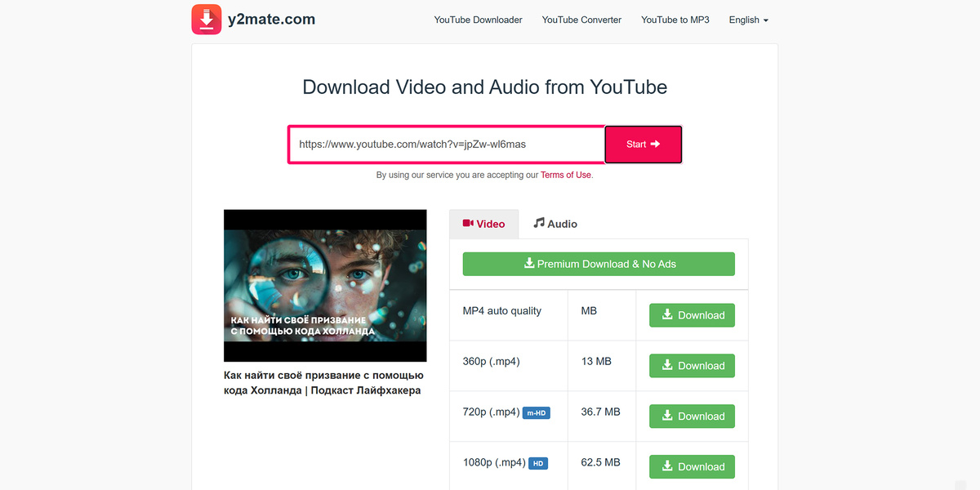Click the Russian video title below the thumbnail
The image size is (980, 490).
click(323, 383)
